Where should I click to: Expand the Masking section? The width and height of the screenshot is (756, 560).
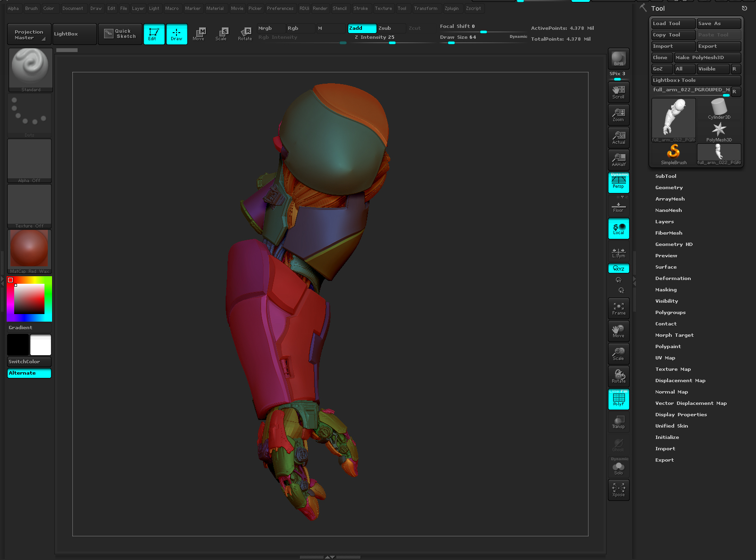[666, 290]
